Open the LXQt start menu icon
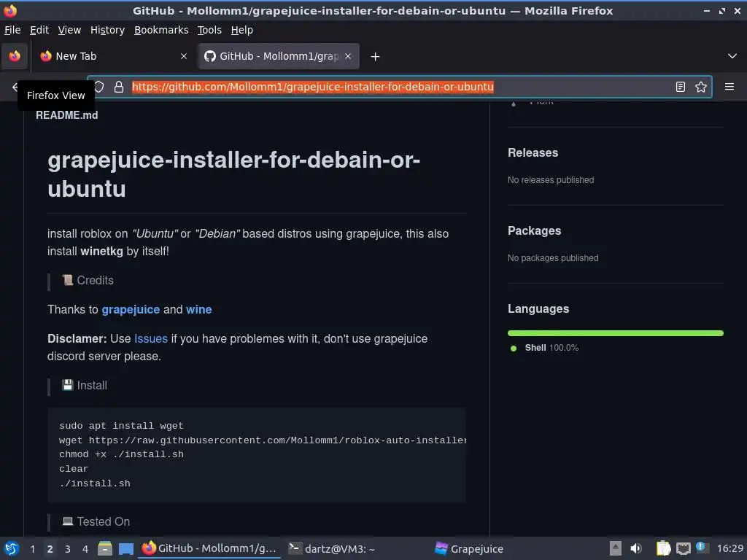 12,548
